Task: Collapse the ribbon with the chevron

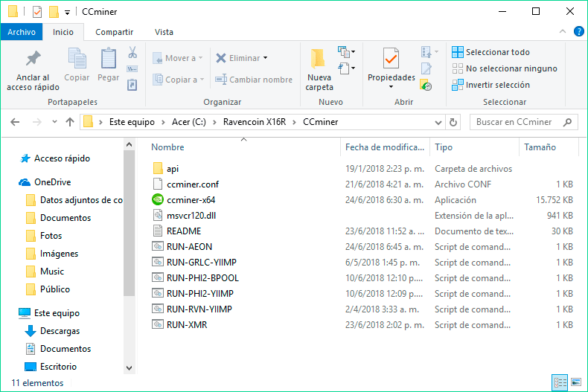Action: (563, 31)
